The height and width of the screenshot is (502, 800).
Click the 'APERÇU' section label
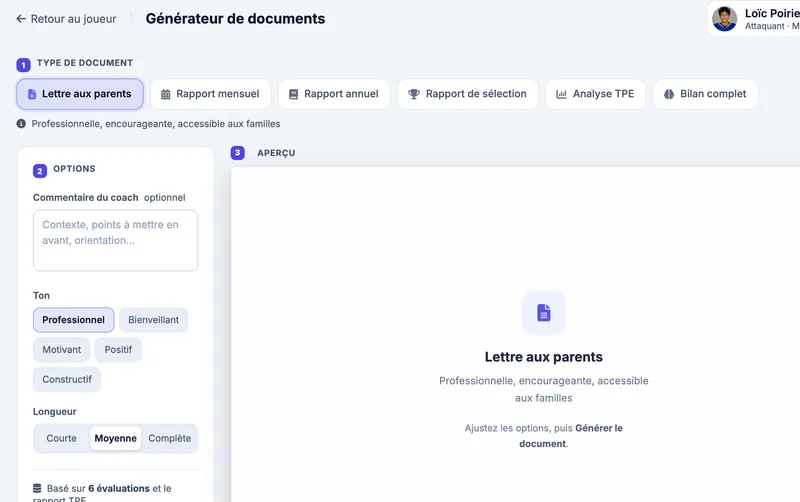tap(276, 153)
